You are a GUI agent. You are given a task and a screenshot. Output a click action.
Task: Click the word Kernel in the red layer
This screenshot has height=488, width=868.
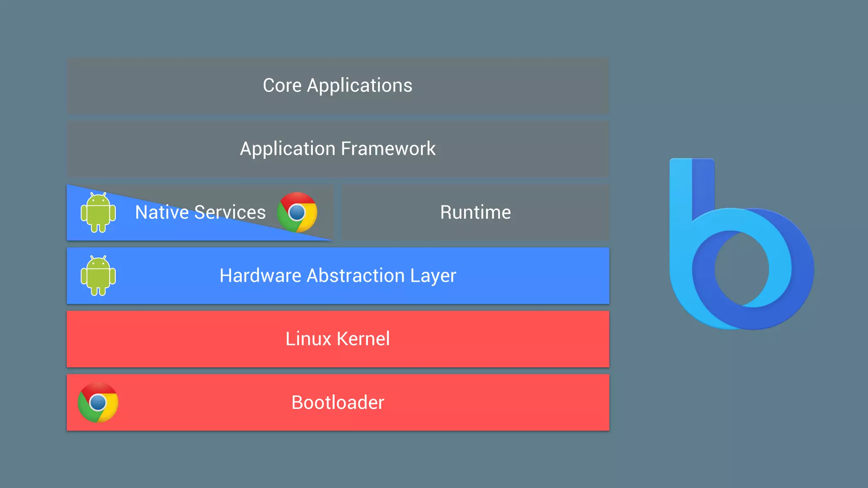click(363, 339)
